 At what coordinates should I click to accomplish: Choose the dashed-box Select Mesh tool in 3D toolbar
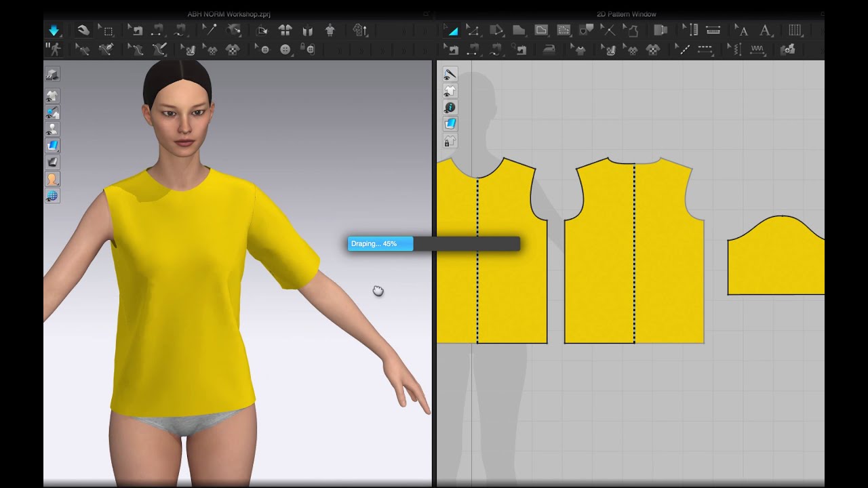coord(106,30)
